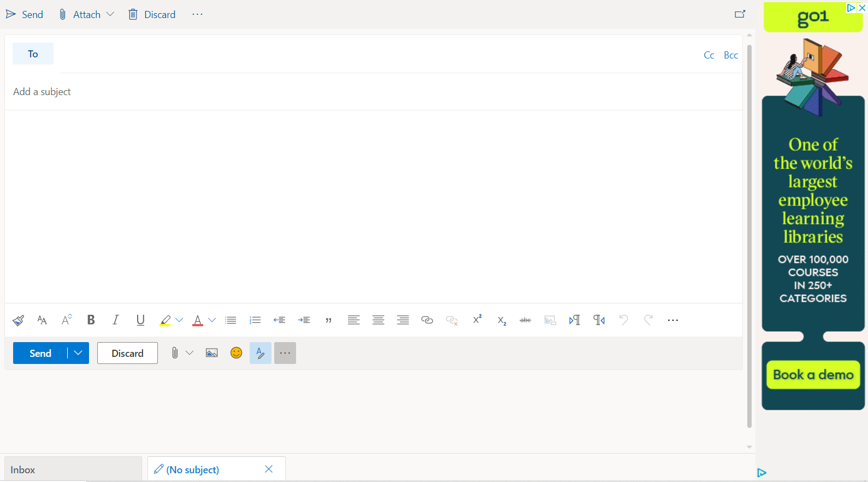Toggle italic formatting
This screenshot has height=482, width=868.
(116, 320)
